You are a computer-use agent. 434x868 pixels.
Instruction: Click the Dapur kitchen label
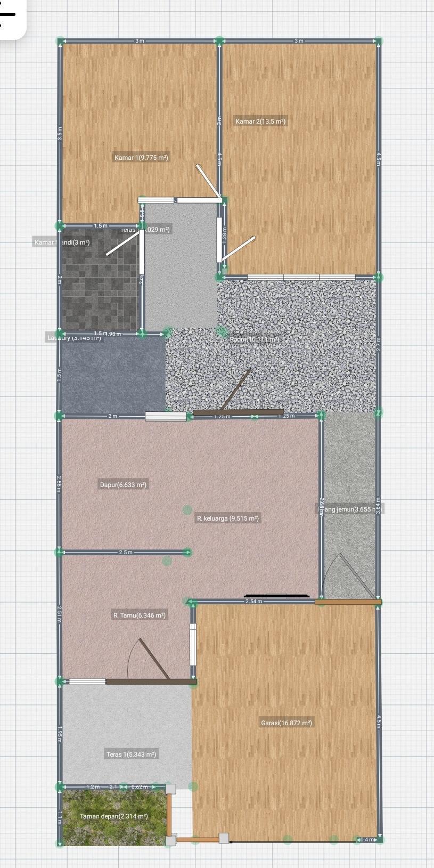coord(123,485)
